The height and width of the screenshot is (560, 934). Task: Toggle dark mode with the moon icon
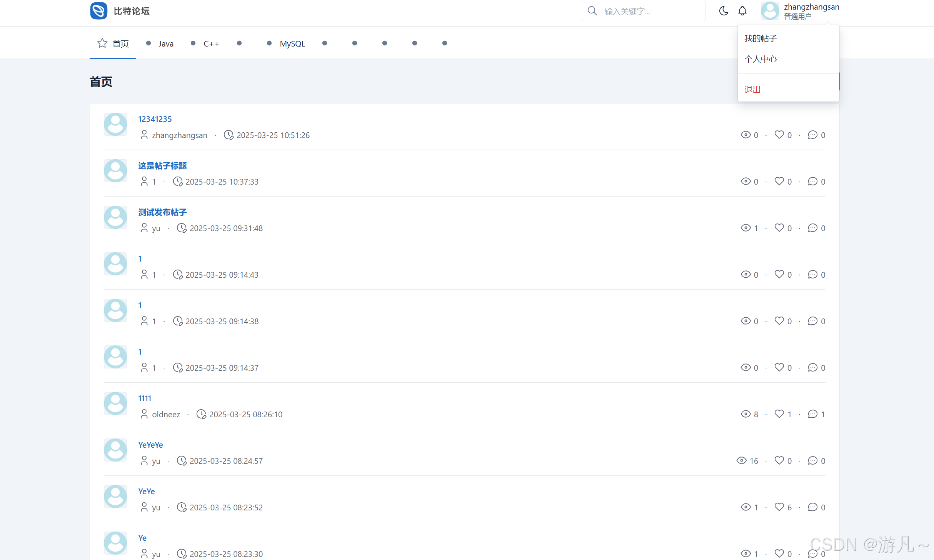tap(723, 11)
